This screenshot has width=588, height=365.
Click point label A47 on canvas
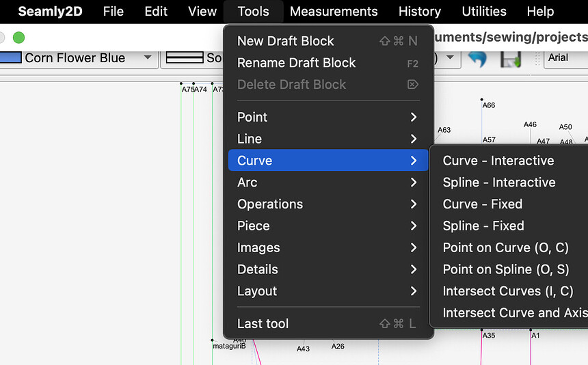point(543,141)
